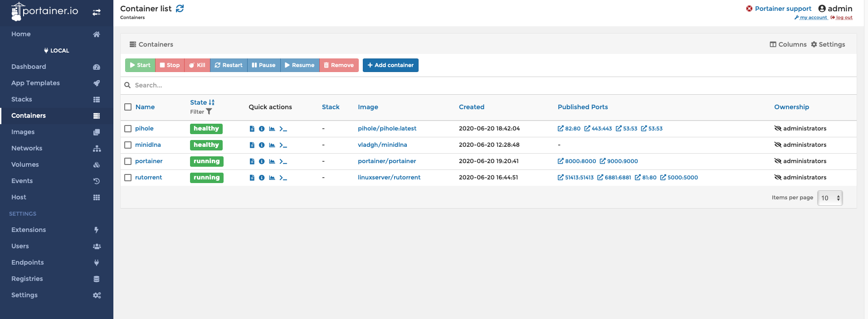The width and height of the screenshot is (868, 319).
Task: Open Endpoints settings
Action: (x=57, y=262)
